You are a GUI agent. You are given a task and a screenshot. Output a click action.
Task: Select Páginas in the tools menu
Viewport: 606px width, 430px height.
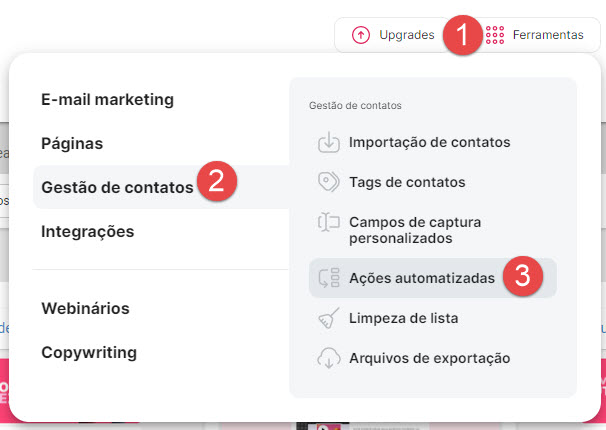pyautogui.click(x=72, y=143)
